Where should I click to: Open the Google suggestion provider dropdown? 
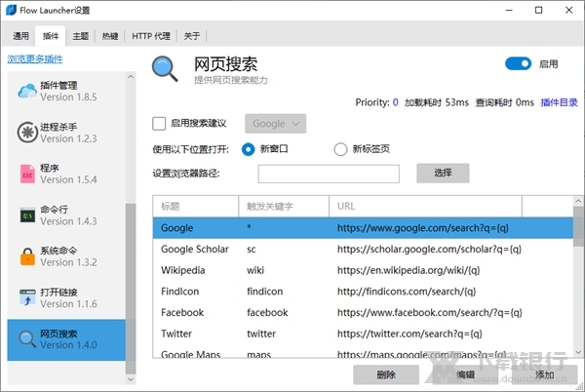pyautogui.click(x=275, y=124)
